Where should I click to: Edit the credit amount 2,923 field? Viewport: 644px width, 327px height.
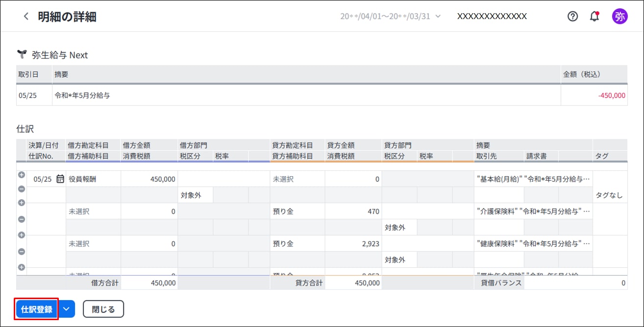tap(353, 244)
